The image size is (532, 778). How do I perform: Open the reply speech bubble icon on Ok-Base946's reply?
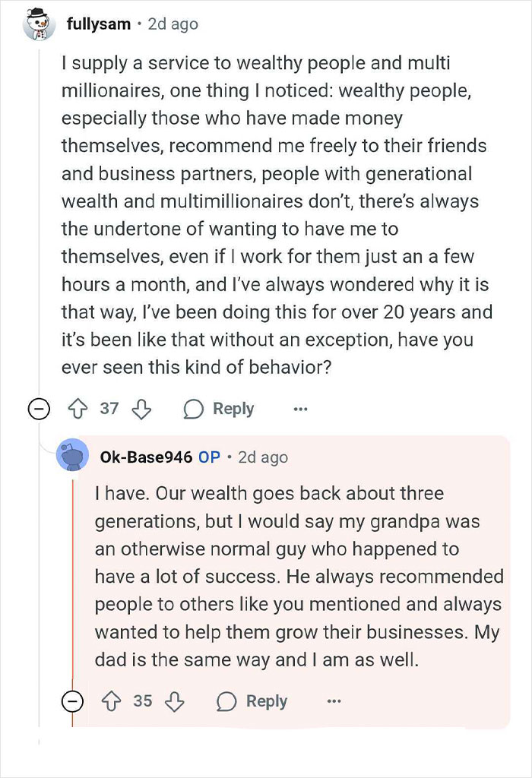tap(225, 701)
